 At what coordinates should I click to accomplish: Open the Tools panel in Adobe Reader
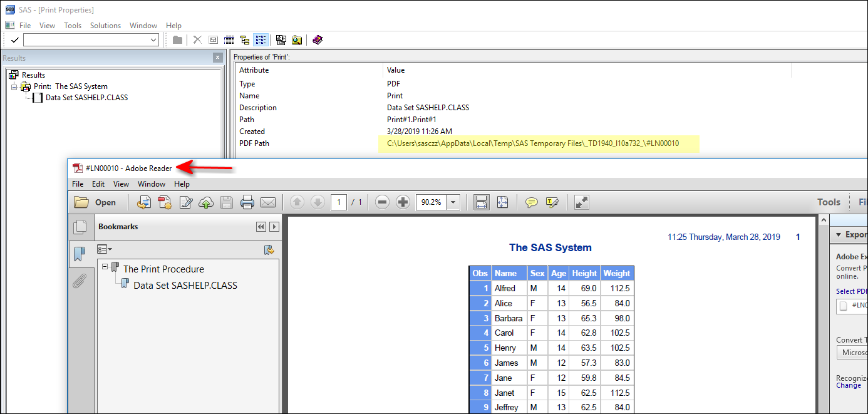click(x=828, y=202)
